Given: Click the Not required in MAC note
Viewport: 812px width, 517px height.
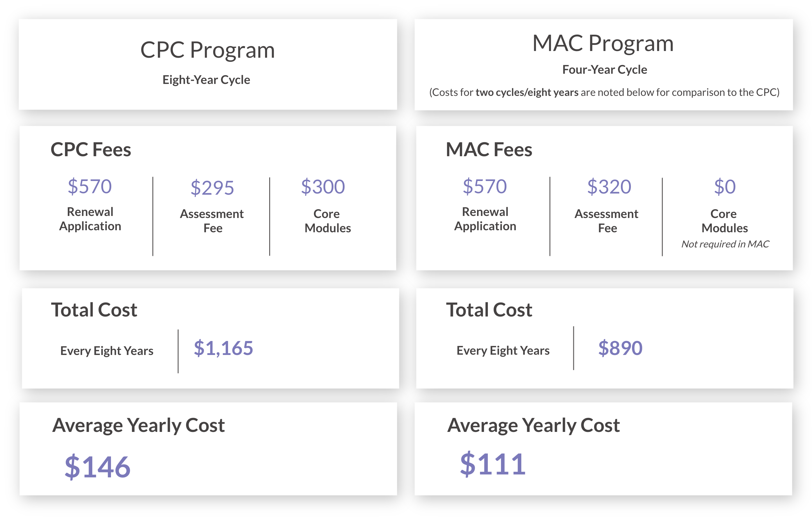Looking at the screenshot, I should pyautogui.click(x=725, y=244).
